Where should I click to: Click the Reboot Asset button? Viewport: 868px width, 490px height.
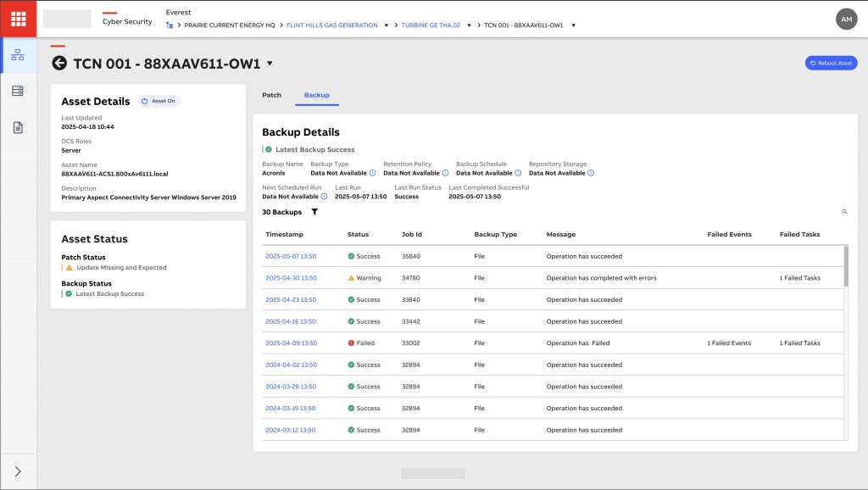(831, 63)
